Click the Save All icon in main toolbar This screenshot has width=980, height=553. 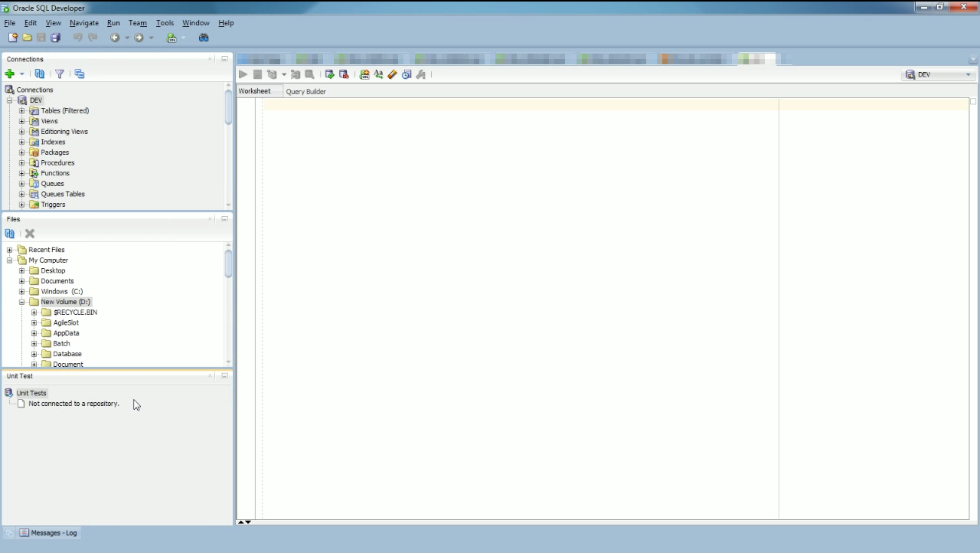pyautogui.click(x=56, y=38)
